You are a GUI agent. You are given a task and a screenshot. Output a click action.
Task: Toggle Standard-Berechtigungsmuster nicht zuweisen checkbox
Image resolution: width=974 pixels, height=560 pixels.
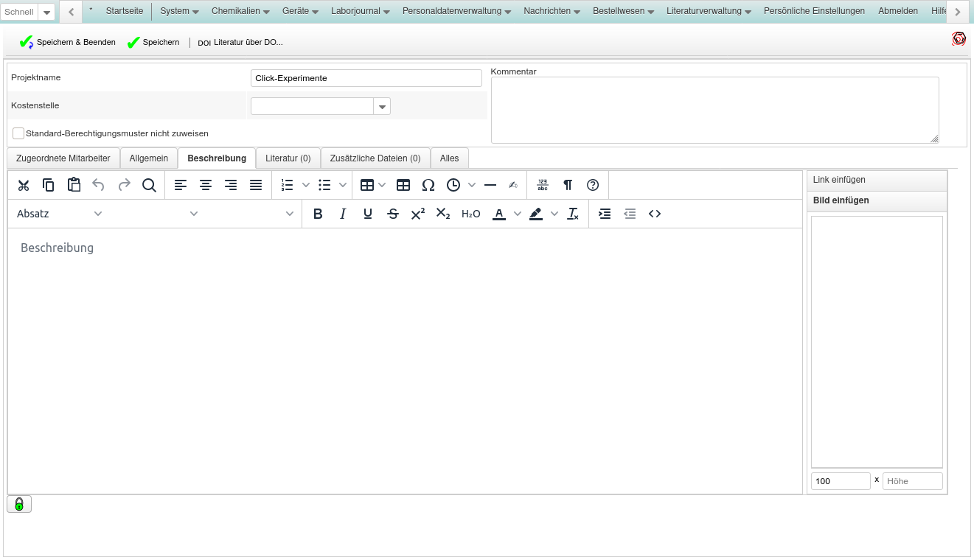[18, 133]
